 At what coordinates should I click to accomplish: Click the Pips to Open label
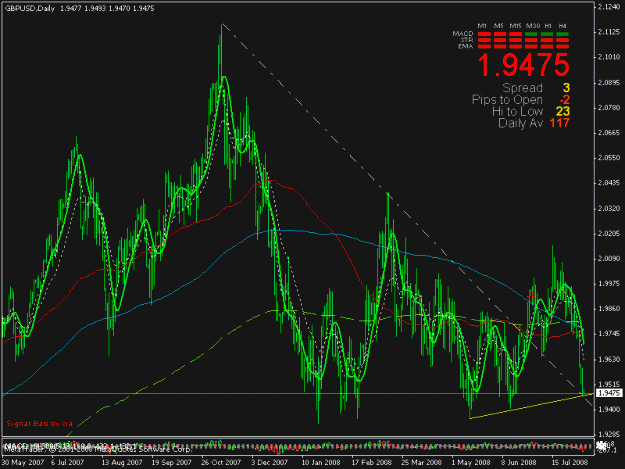click(507, 100)
